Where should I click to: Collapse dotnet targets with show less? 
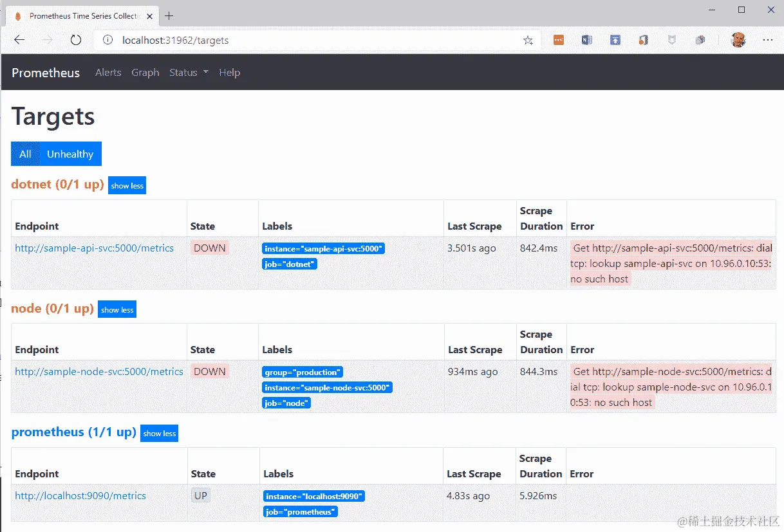127,185
